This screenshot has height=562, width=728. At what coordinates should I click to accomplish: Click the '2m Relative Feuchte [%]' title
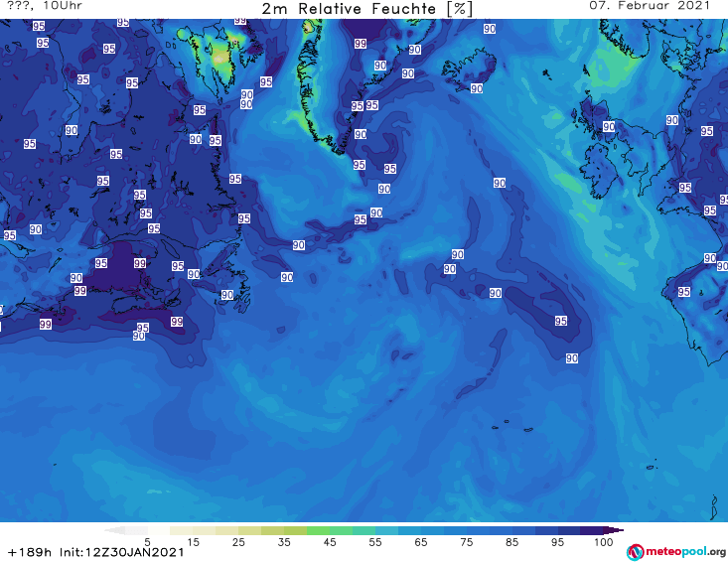coord(366,8)
